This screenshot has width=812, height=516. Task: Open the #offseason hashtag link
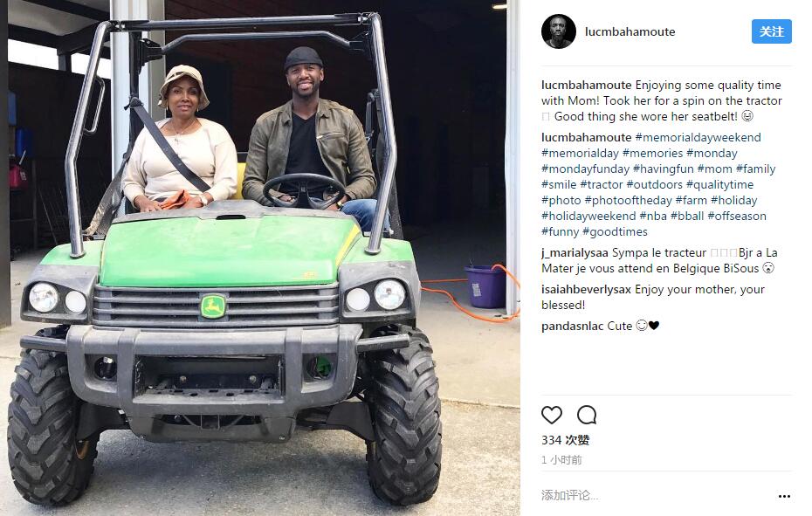[x=736, y=216]
